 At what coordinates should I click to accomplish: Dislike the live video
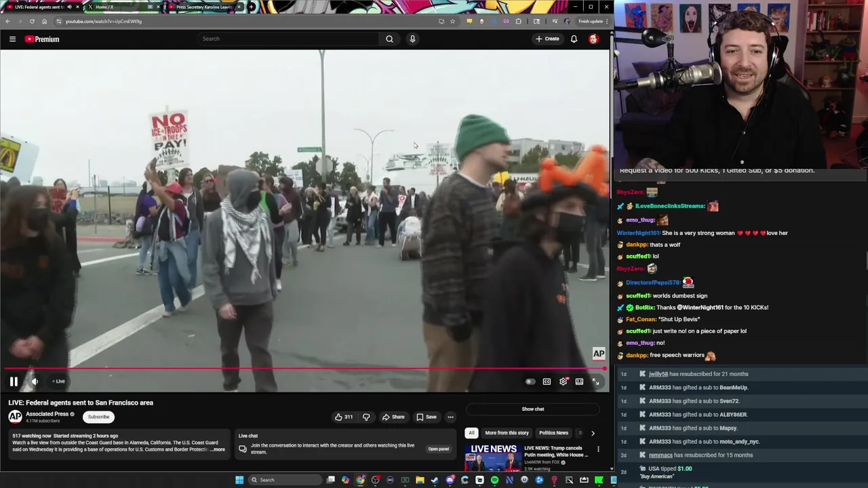pos(366,417)
